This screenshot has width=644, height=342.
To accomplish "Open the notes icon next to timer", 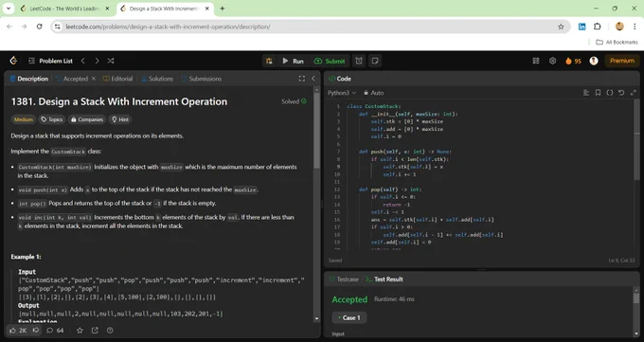I will [x=375, y=61].
